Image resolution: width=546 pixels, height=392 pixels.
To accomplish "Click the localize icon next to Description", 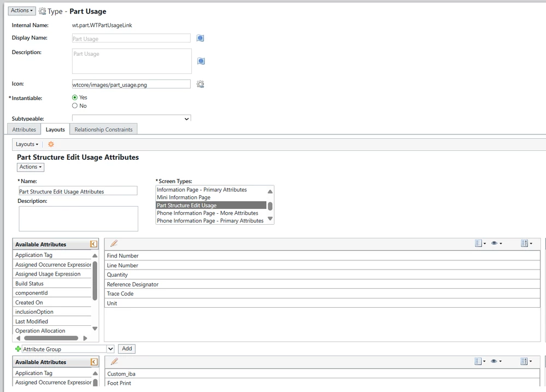I will point(201,61).
